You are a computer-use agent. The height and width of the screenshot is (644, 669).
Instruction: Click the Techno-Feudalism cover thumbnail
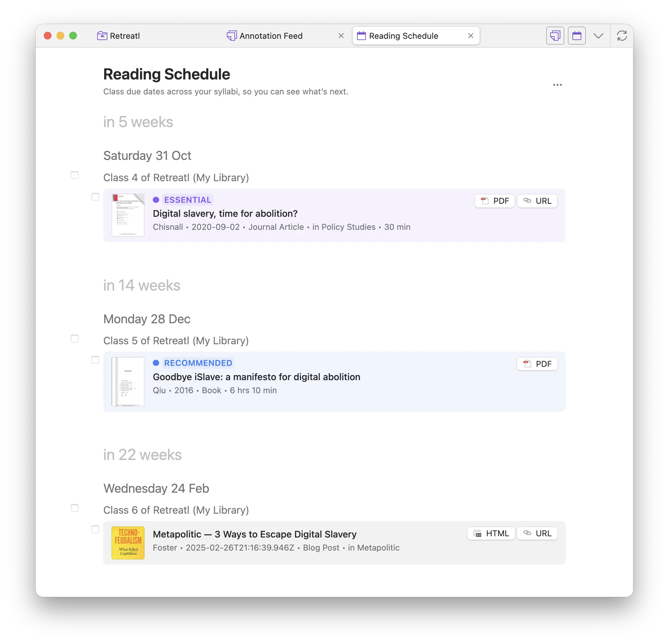(128, 543)
